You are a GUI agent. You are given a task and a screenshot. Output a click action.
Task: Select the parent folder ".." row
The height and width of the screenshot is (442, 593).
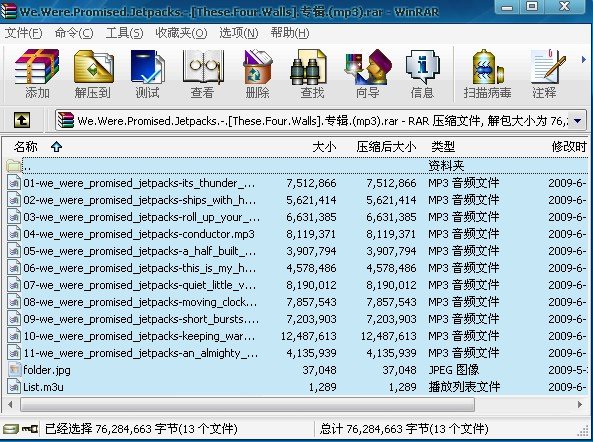(x=297, y=166)
